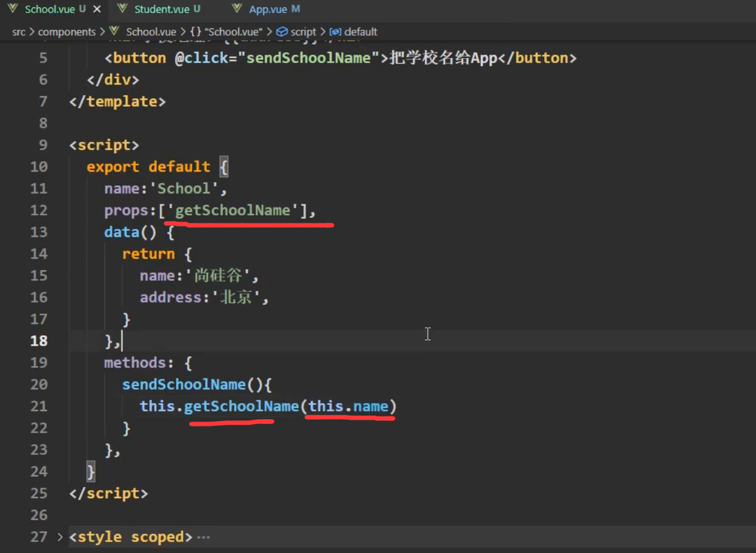This screenshot has width=756, height=553.
Task: Click 'export default' keyword text
Action: (148, 167)
